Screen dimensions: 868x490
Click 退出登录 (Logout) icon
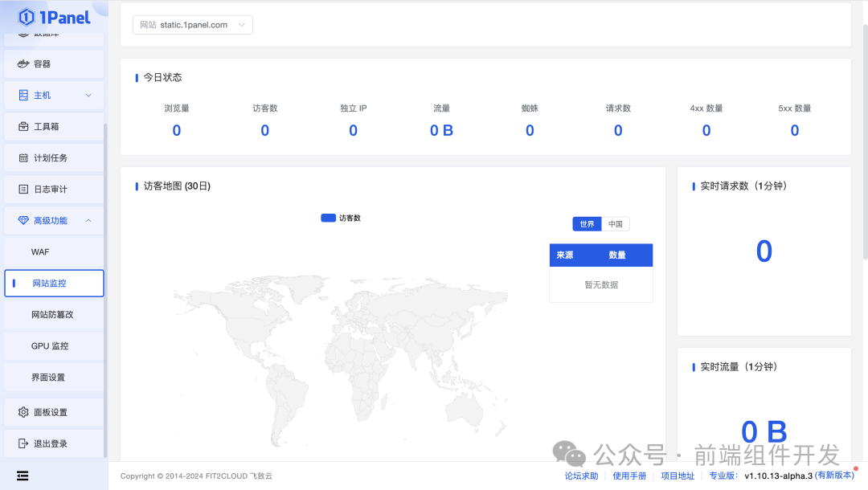pyautogui.click(x=24, y=443)
